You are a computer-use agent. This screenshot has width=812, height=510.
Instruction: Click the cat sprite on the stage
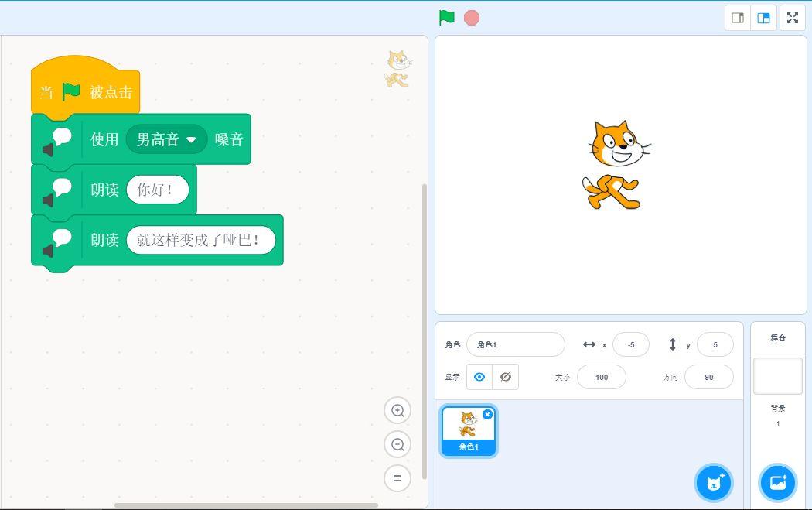pyautogui.click(x=615, y=166)
